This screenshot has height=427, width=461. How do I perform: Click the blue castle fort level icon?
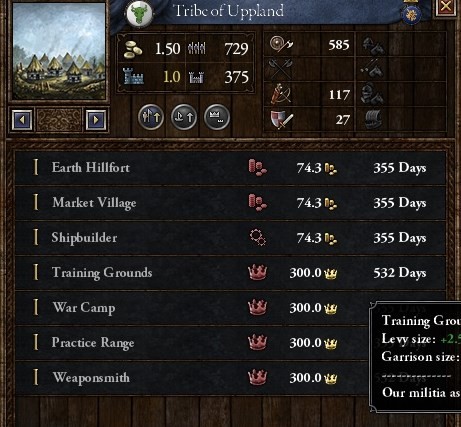click(133, 76)
